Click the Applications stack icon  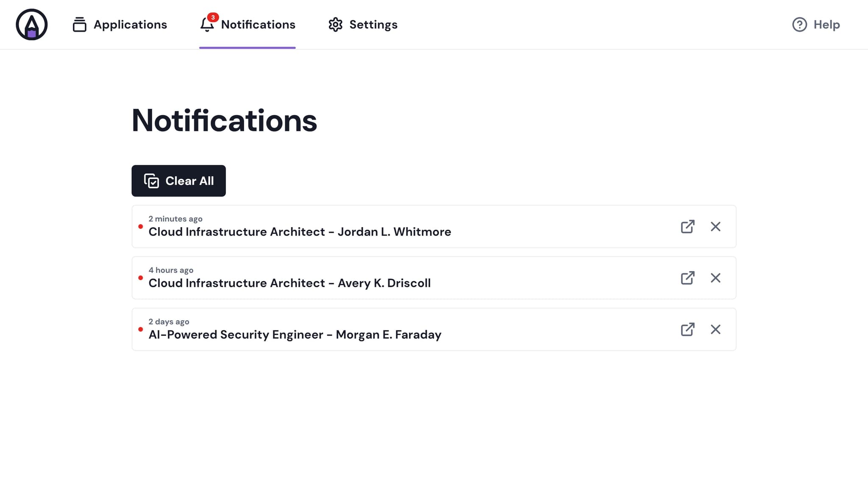(x=79, y=25)
